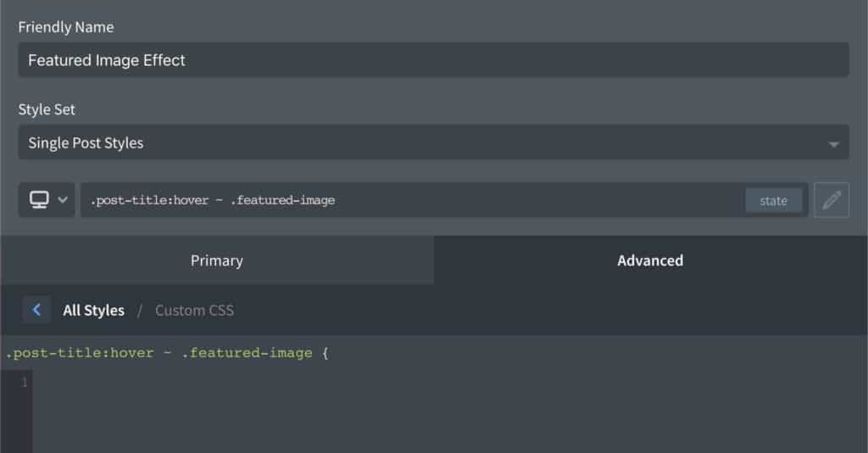
Task: Click line number 1 in the gutter
Action: pyautogui.click(x=25, y=382)
